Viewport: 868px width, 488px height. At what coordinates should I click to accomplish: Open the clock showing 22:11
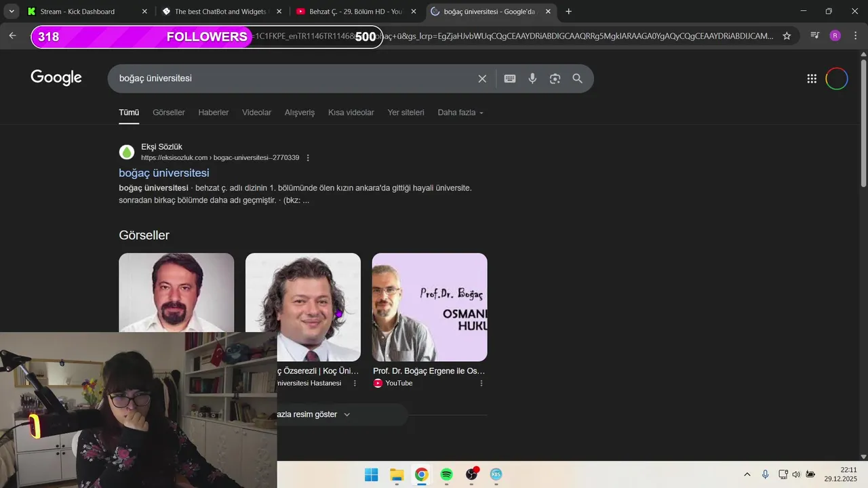click(x=841, y=474)
